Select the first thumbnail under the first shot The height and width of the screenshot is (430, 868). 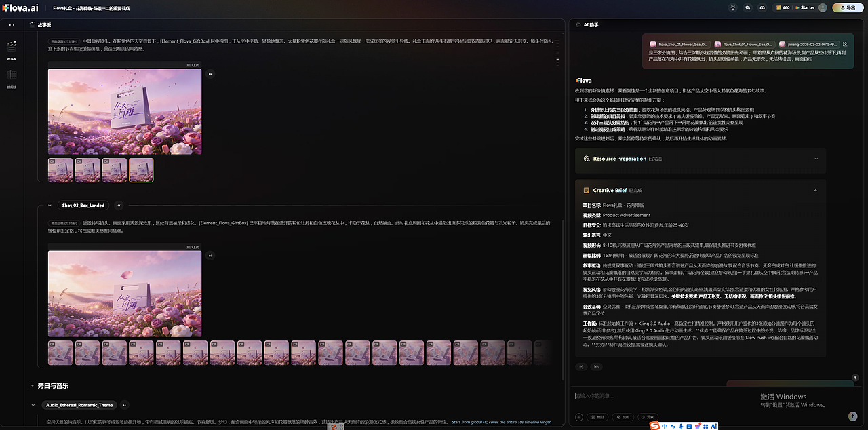pos(60,170)
